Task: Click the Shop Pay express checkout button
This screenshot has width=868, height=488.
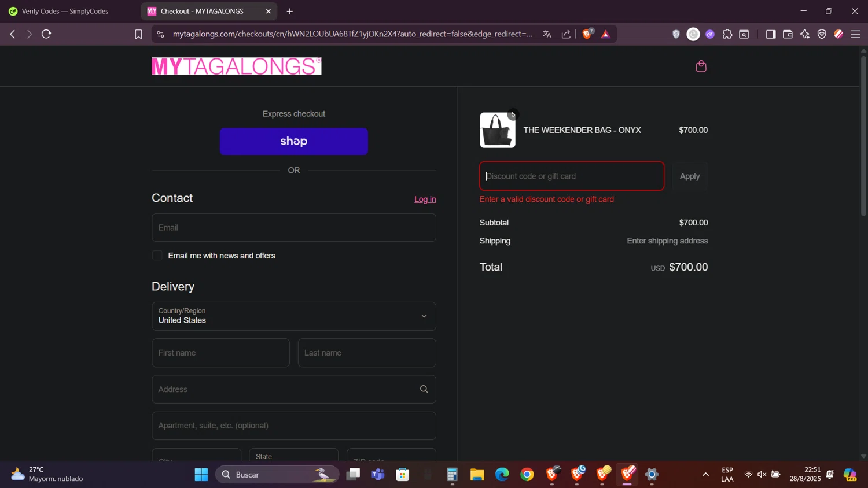Action: 294,141
